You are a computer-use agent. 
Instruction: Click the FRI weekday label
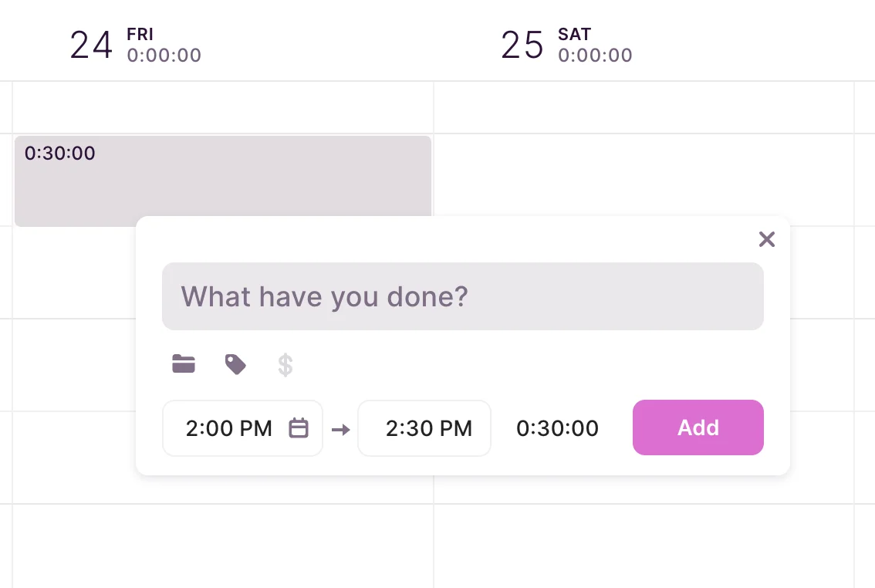(140, 35)
